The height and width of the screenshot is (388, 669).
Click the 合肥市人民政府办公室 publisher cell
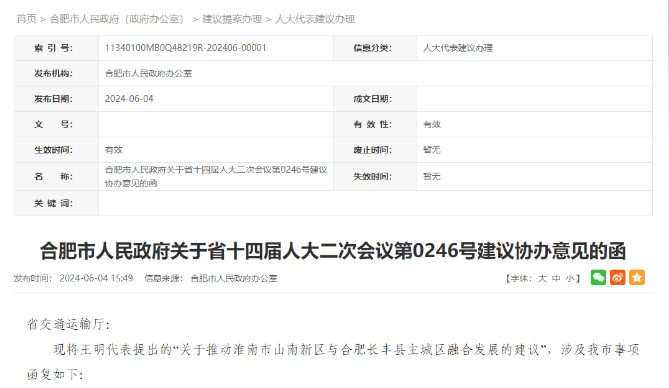click(148, 73)
